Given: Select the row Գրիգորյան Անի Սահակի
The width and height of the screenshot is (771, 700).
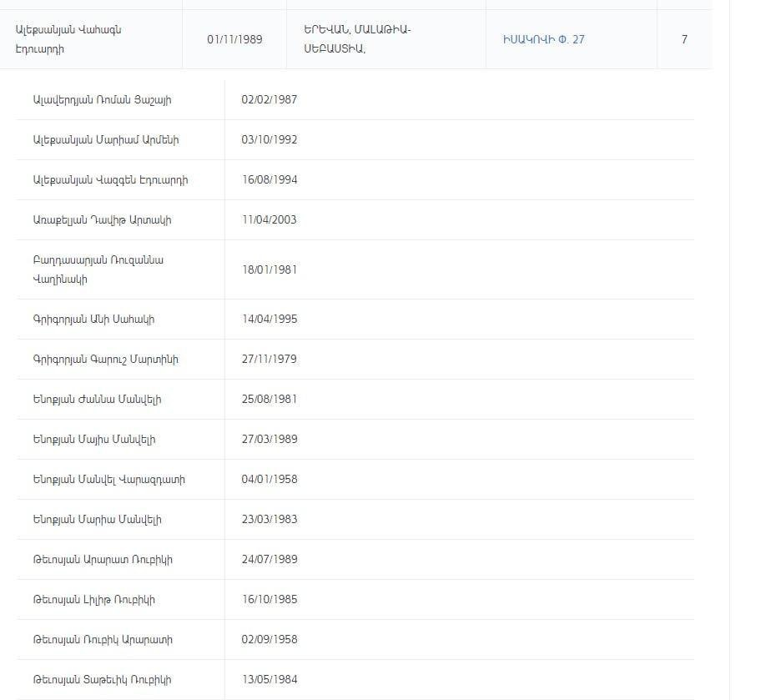Looking at the screenshot, I should [x=355, y=319].
